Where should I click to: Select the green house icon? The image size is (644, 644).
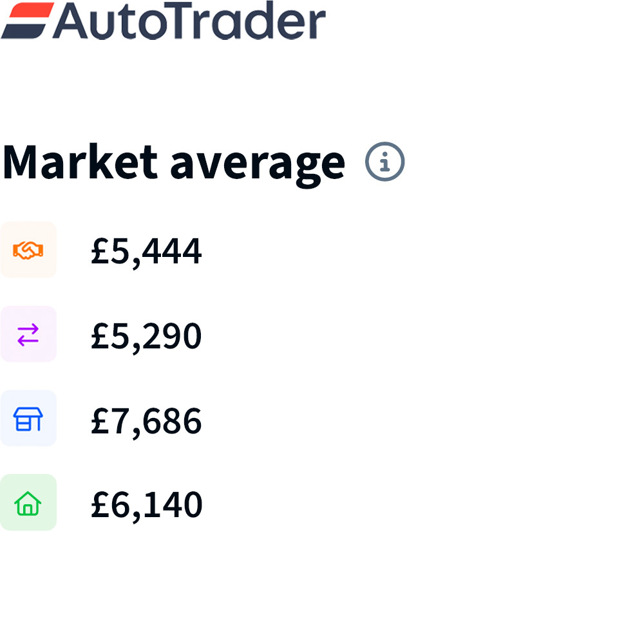tap(28, 503)
